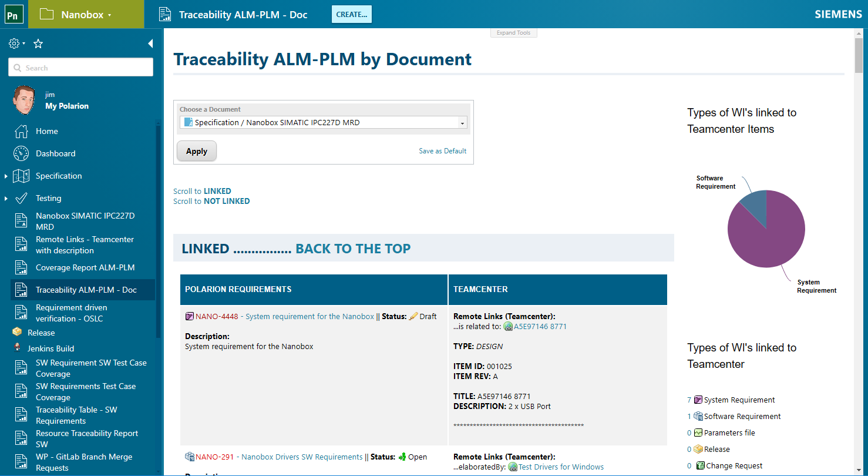This screenshot has width=868, height=476.
Task: Click the work item icon before NANO-291
Action: pos(189,457)
